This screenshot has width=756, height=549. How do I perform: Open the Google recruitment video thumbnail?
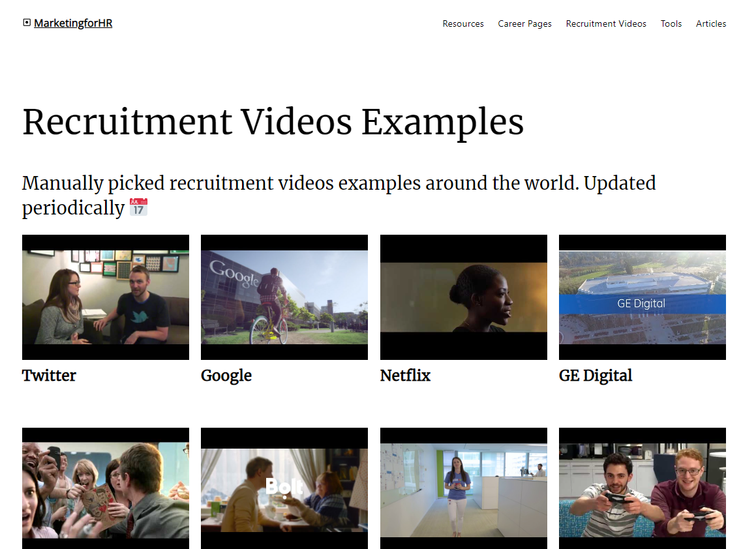tap(284, 297)
